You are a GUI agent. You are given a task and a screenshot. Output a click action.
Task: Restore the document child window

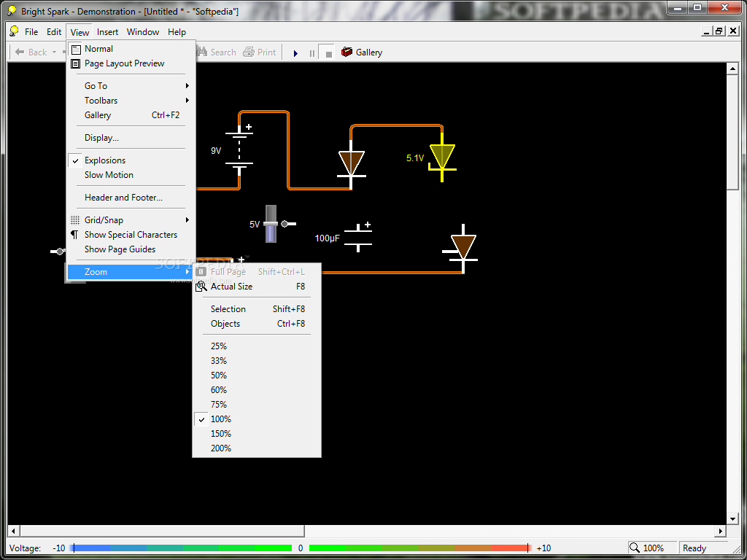tap(719, 31)
